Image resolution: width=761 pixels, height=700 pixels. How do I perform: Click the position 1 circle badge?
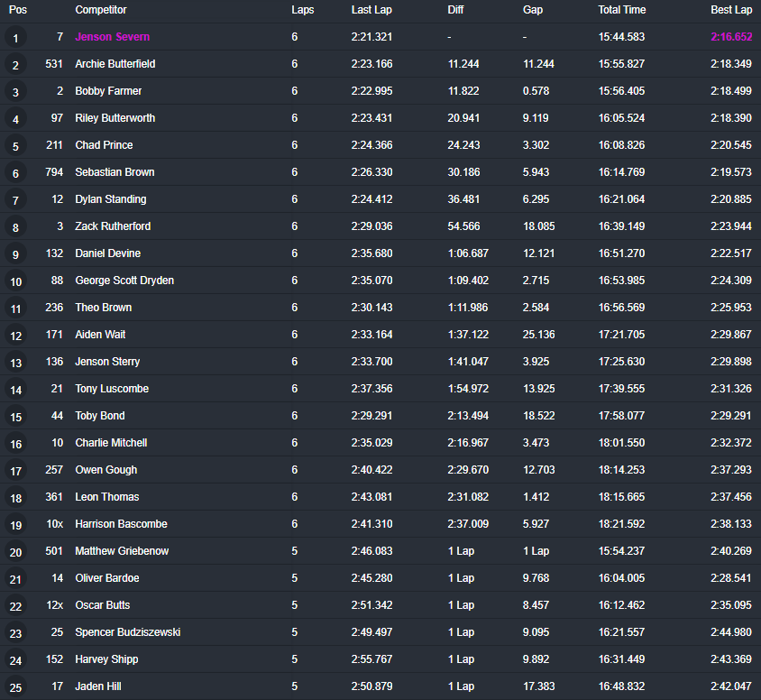(15, 38)
